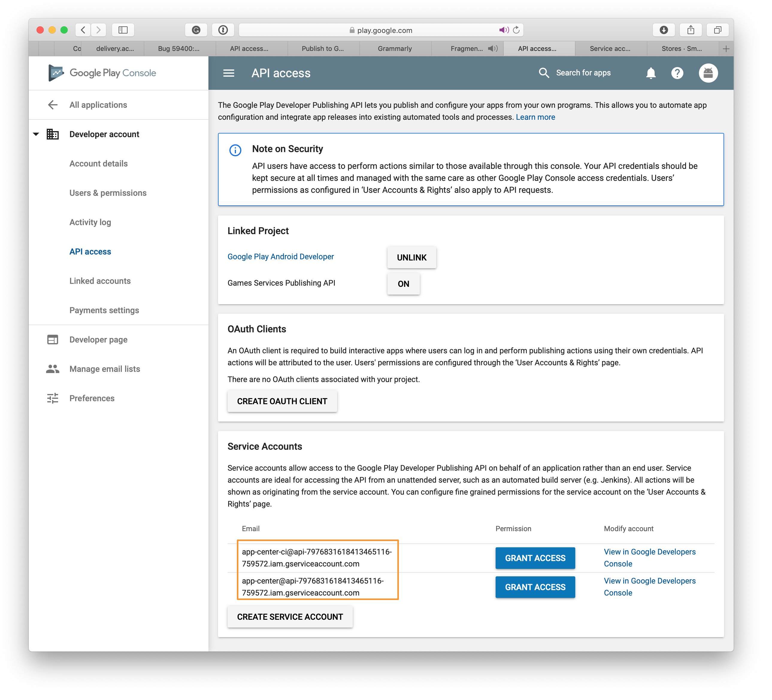Click the search magnifying glass icon
The width and height of the screenshot is (772, 700).
pyautogui.click(x=543, y=73)
